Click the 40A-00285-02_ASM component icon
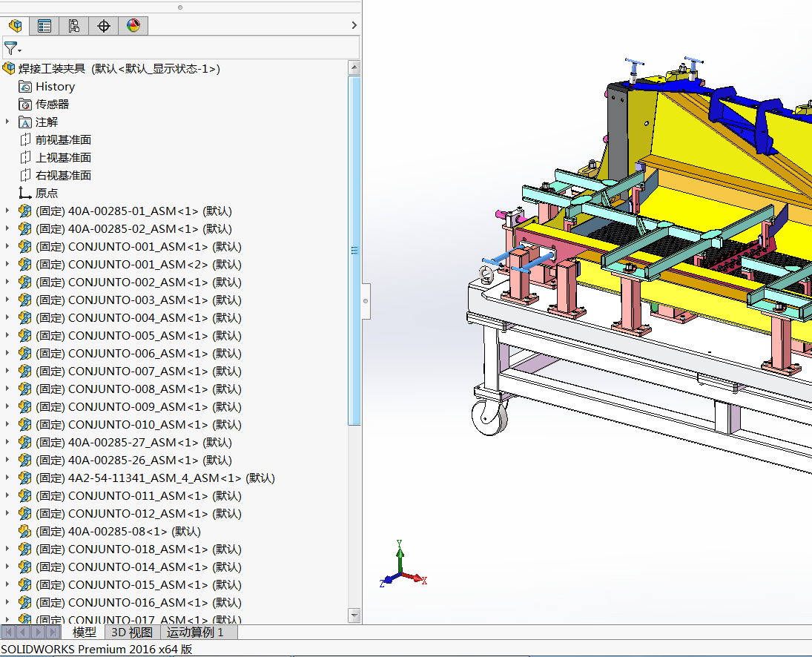This screenshot has height=657, width=812. click(x=25, y=229)
